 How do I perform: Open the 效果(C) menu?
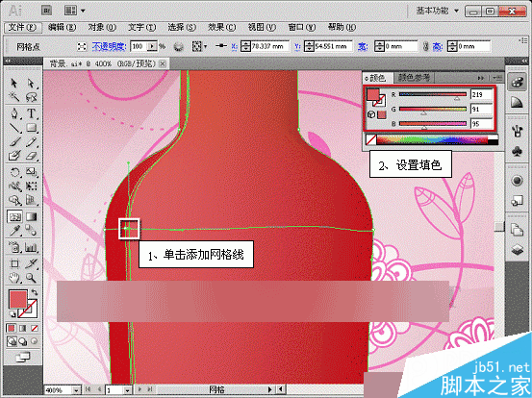[221, 27]
